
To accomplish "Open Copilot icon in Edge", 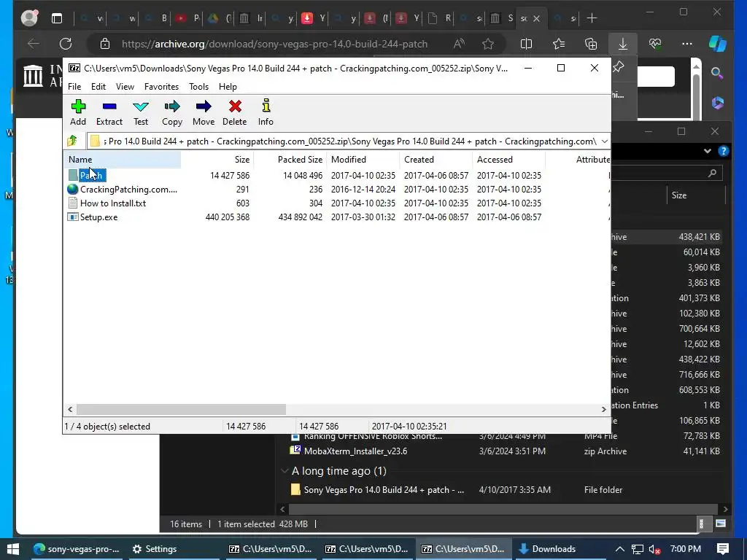I will pyautogui.click(x=718, y=44).
